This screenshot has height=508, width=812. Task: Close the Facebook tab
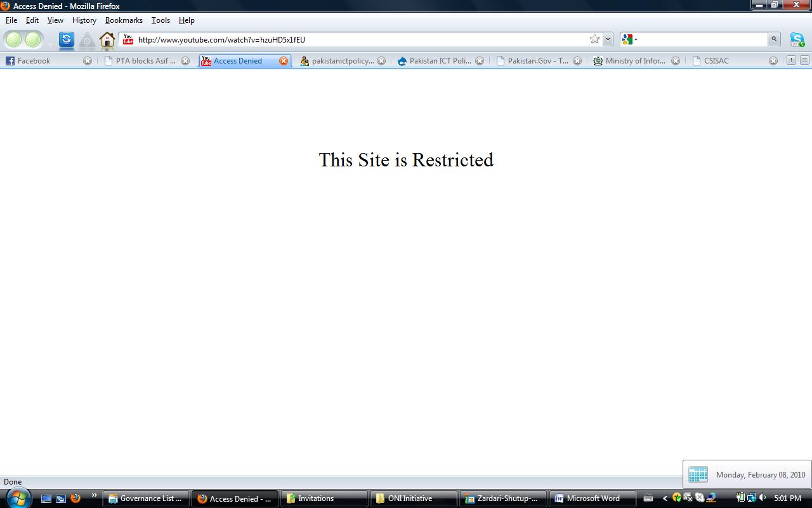point(88,61)
